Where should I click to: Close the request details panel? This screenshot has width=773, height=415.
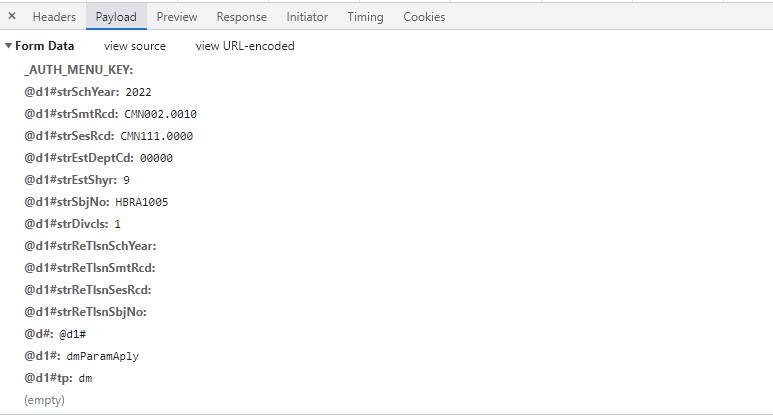[x=12, y=16]
